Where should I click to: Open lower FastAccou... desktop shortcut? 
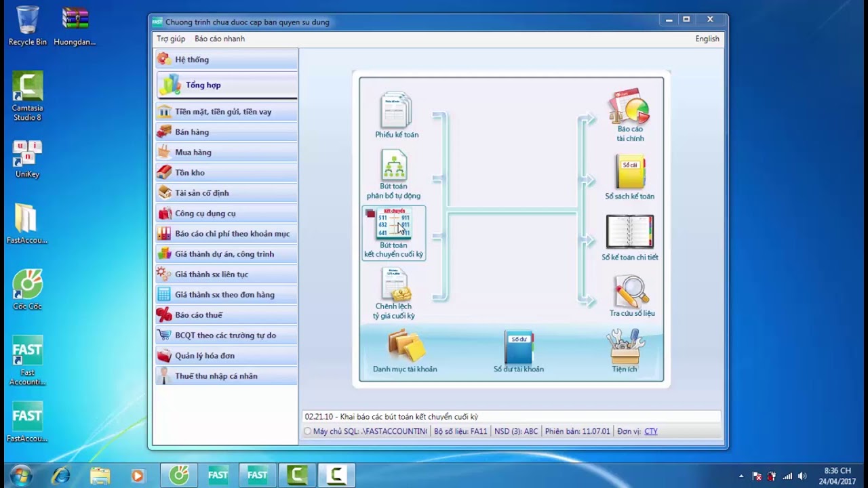point(28,422)
